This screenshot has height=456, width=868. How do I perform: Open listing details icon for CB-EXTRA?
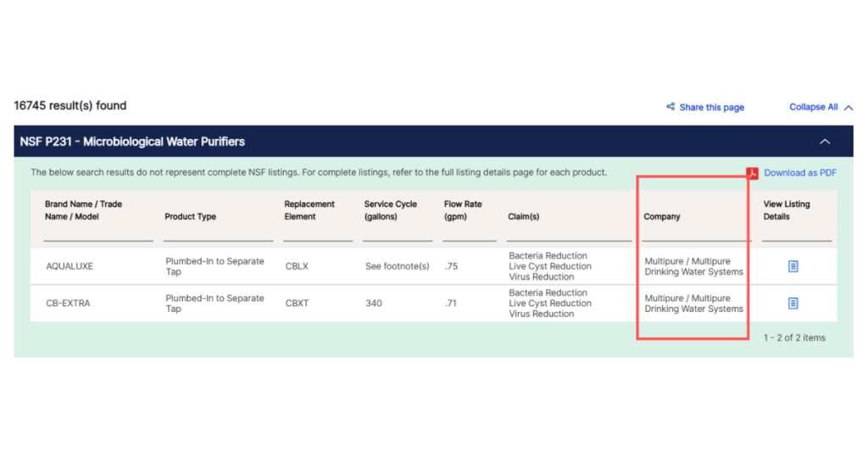(793, 303)
